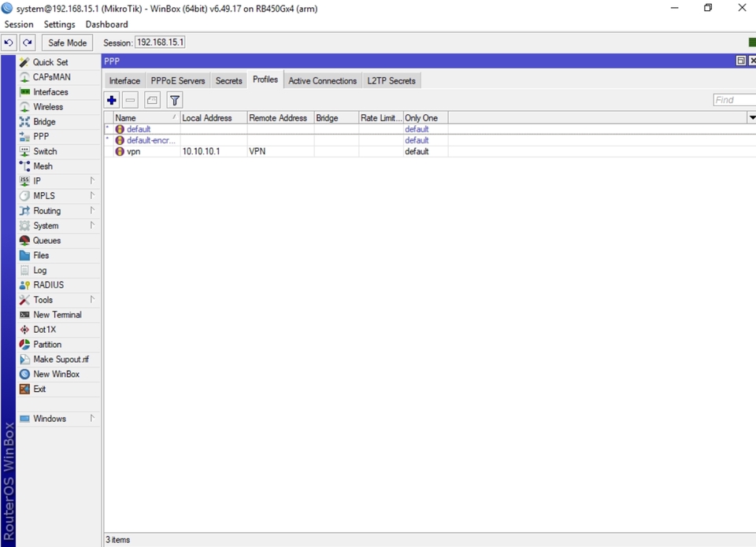Launch New WinBox

pos(58,374)
